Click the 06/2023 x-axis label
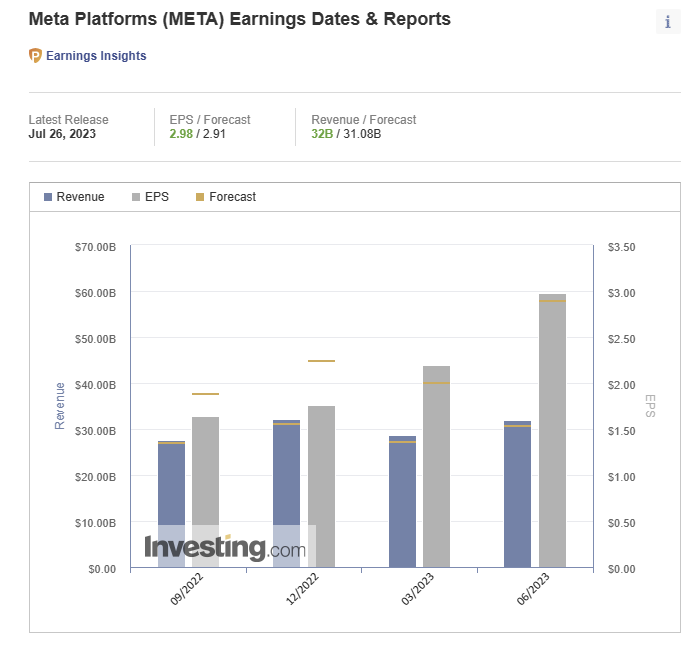Viewport: 700px width, 654px height. pos(533,589)
